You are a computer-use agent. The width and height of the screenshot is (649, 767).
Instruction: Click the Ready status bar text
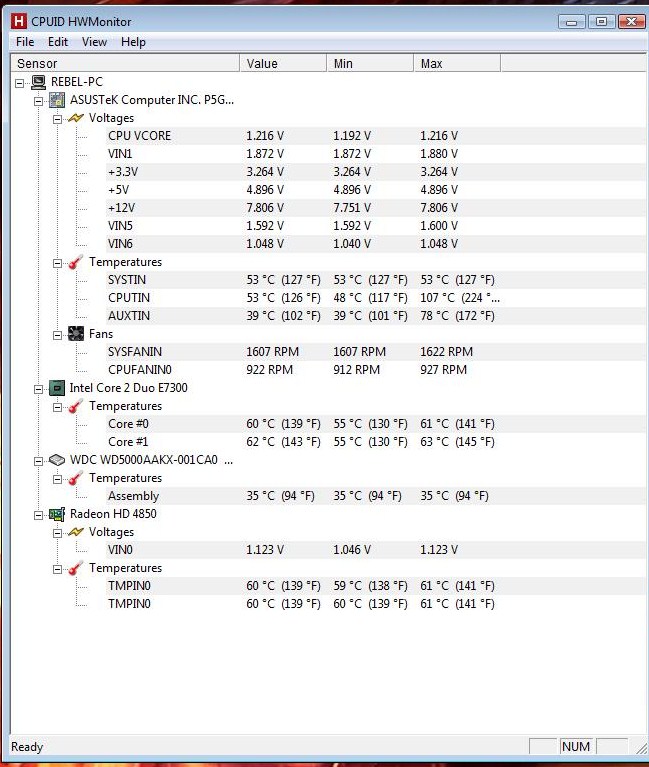point(27,747)
